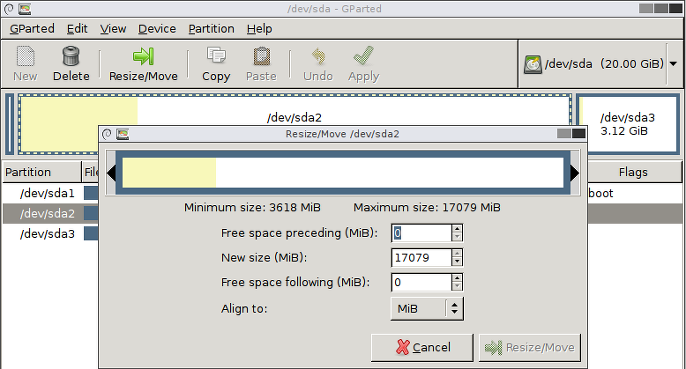
Task: Open the Align to MiB dropdown
Action: (427, 309)
